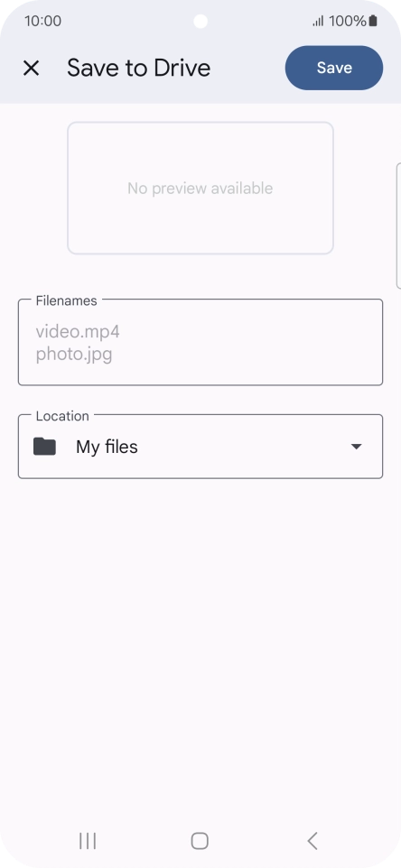Tap the photo.jpg filename
The image size is (401, 868).
pos(74,355)
